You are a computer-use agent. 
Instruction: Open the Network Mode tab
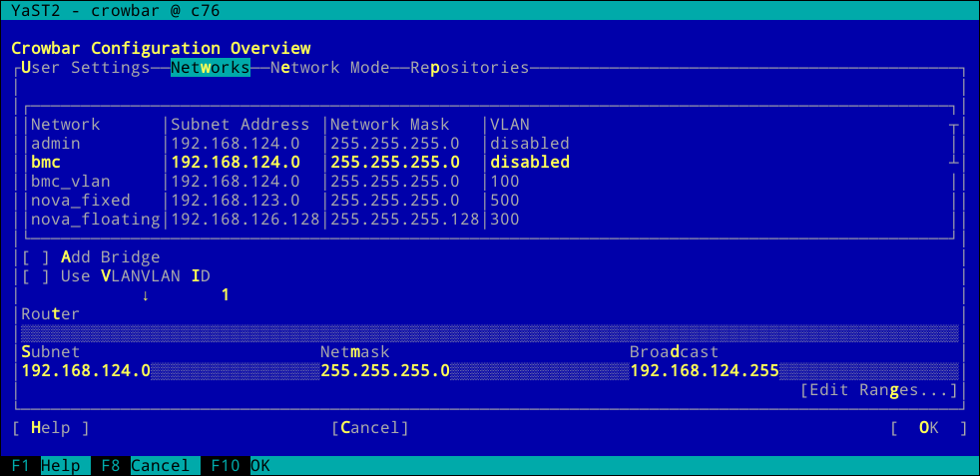(329, 68)
